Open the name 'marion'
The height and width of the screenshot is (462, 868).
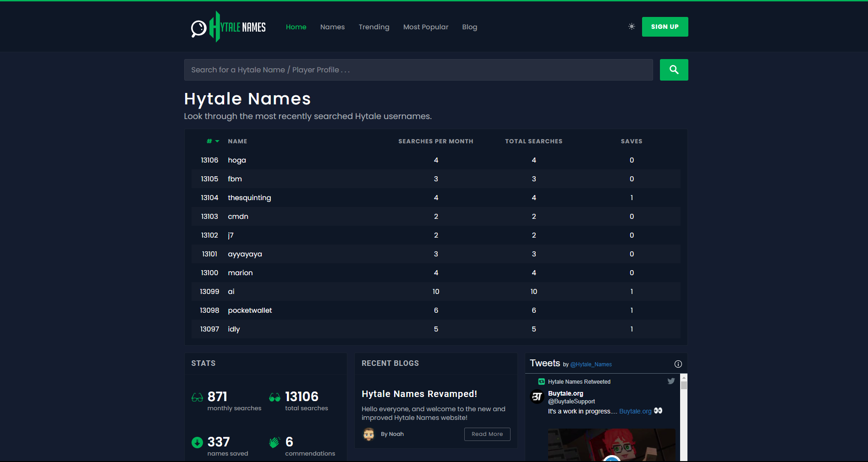point(240,272)
